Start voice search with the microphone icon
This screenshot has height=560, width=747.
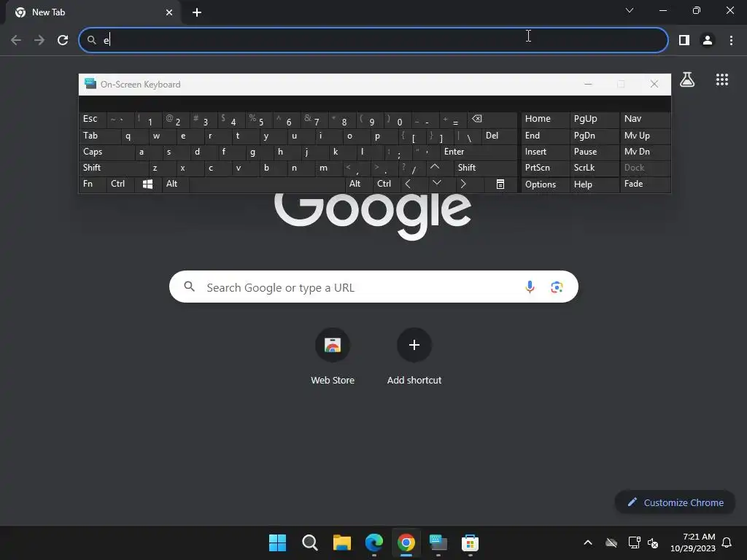[530, 287]
